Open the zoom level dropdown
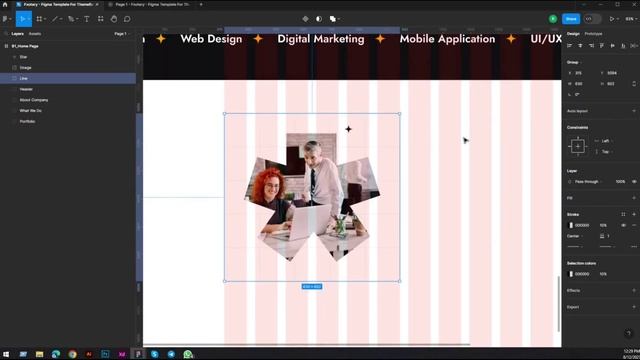 (x=631, y=19)
